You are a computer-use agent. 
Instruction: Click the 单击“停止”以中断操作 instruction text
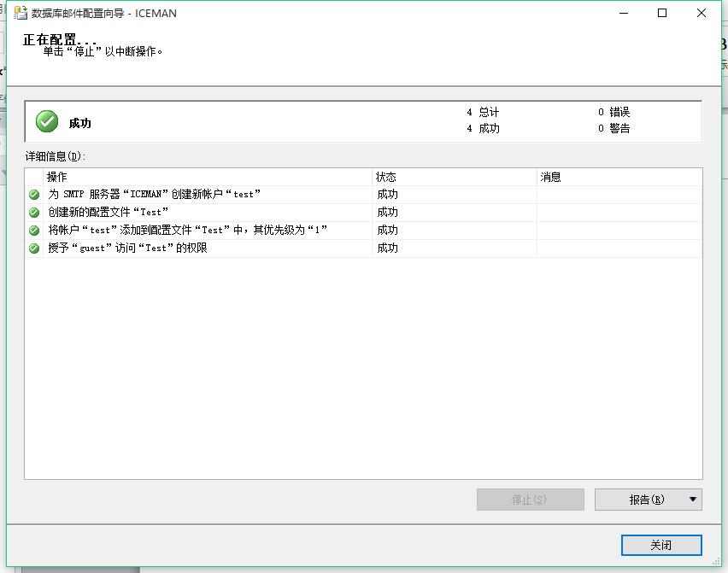(103, 51)
